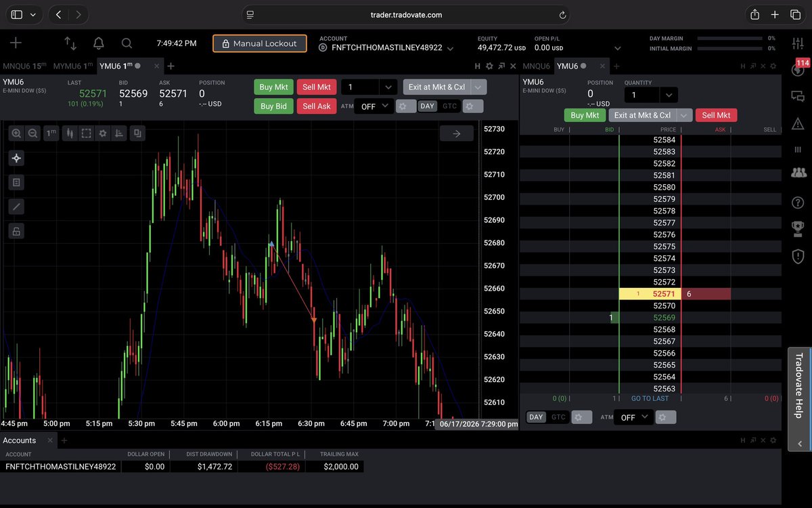Switch to MNQU6 15m chart tab
The width and height of the screenshot is (812, 508).
pos(24,66)
